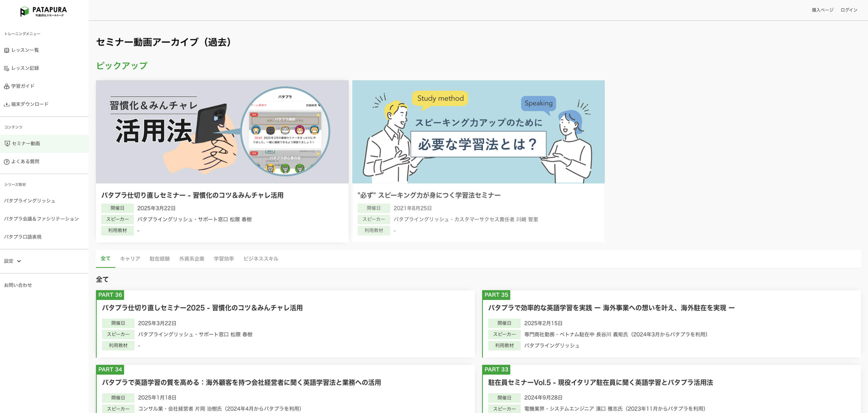Viewport: 868px width, 413px height.
Task: Click パタプライングリッシュ under PART 35 利用教材
Action: point(552,346)
